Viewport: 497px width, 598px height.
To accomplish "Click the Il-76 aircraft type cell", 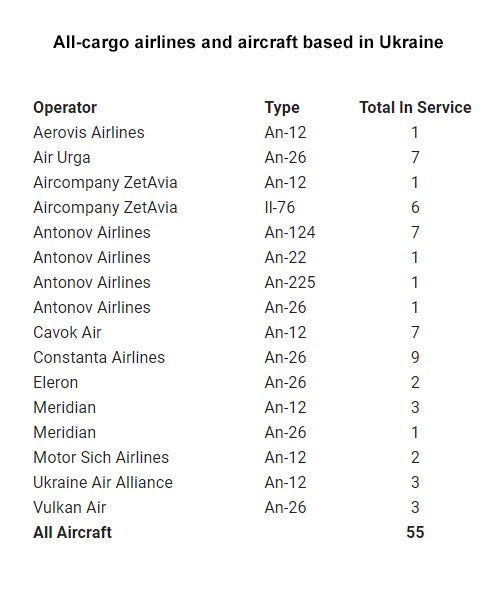I will pos(280,207).
